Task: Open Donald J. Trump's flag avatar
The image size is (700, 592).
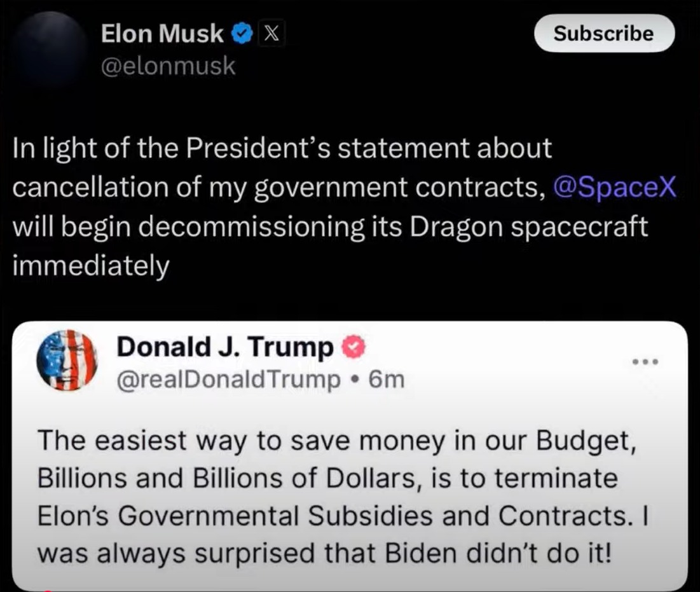Action: pos(67,361)
